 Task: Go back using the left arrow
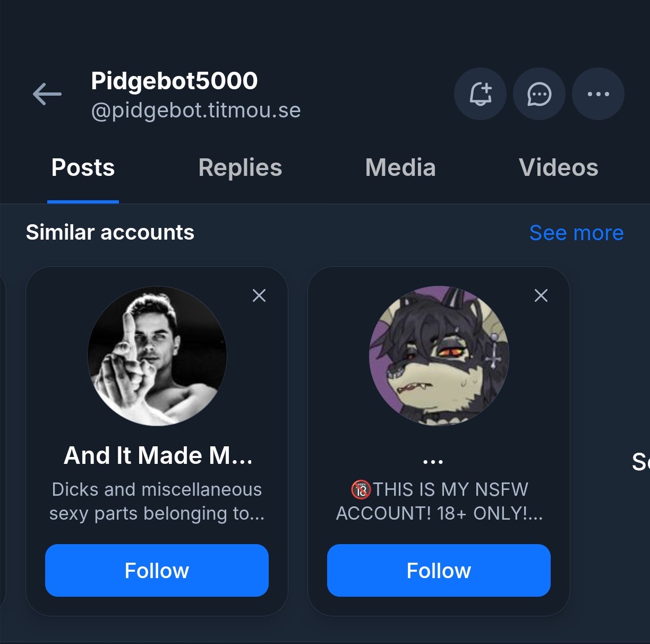47,95
